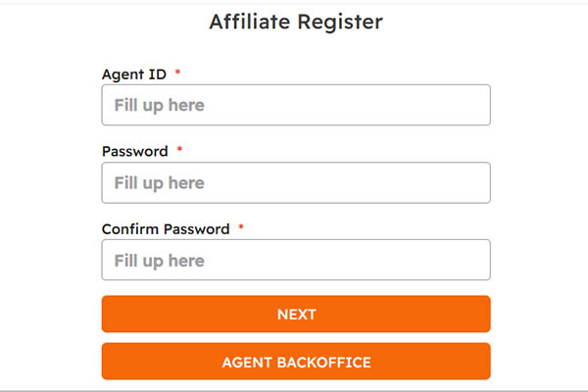The image size is (588, 392).
Task: Select the Confirm Password input field
Action: coord(295,260)
